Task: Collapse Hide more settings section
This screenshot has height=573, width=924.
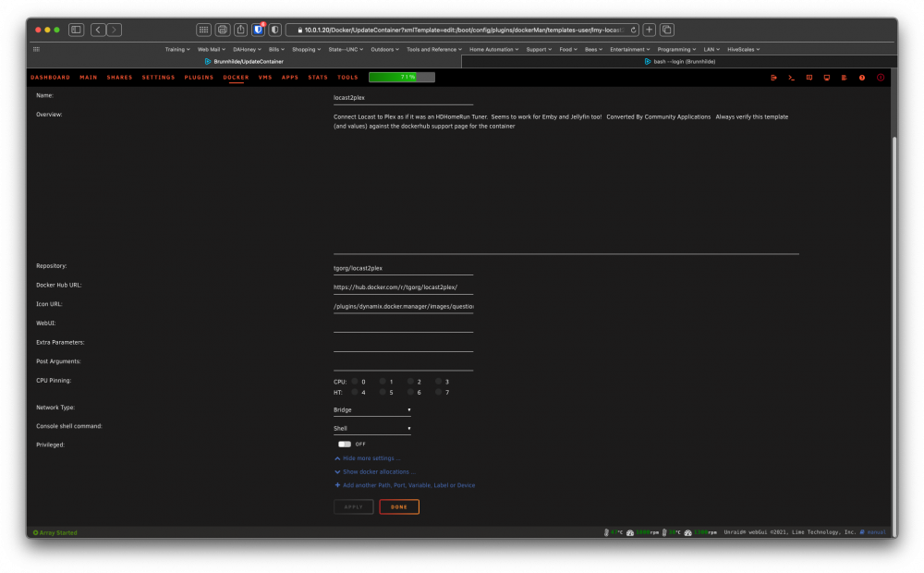Action: coord(368,458)
